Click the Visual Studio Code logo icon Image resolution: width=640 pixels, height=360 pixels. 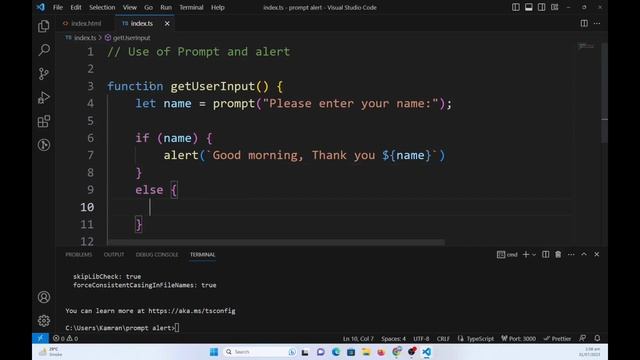(40, 7)
